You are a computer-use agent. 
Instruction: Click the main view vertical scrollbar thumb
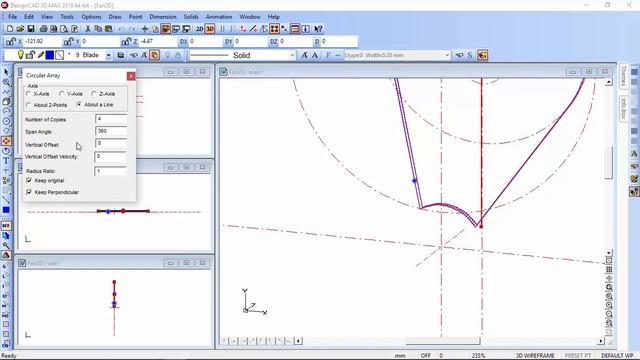pos(608,162)
